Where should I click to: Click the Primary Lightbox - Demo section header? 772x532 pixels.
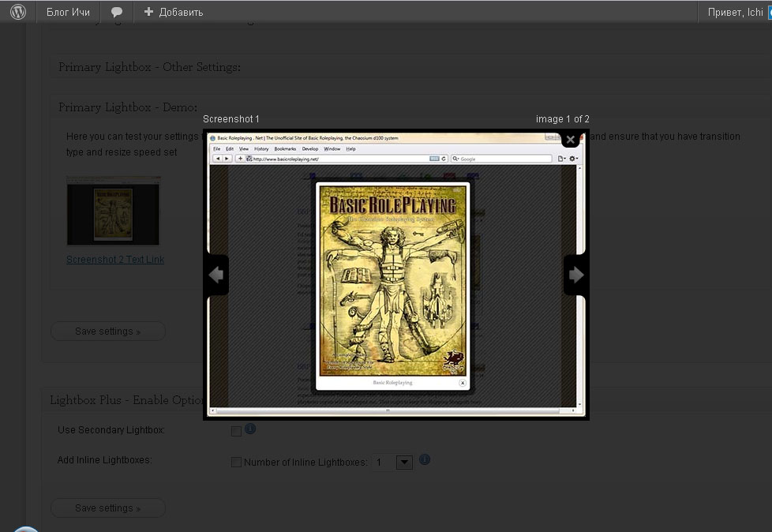[128, 107]
